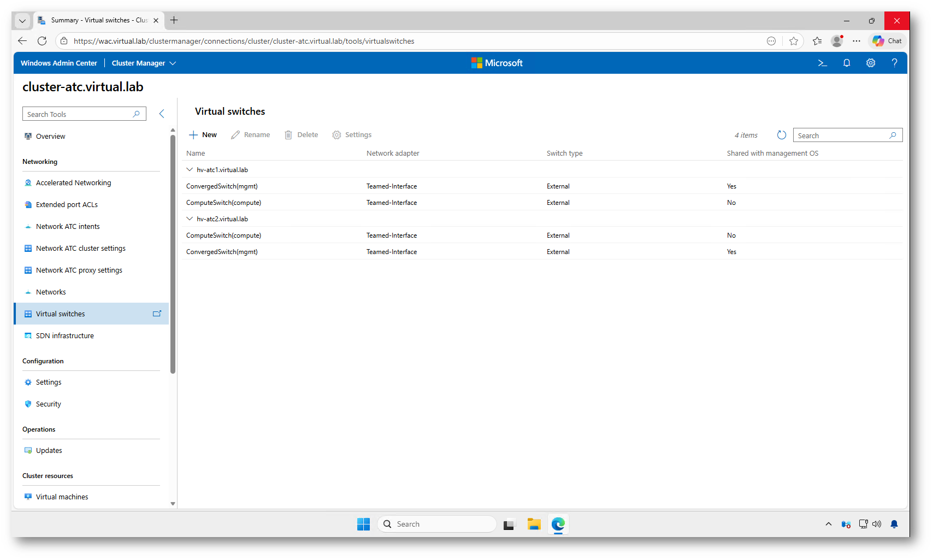The height and width of the screenshot is (560, 933).
Task: Pop out Virtual switches tool in new window
Action: 157,314
